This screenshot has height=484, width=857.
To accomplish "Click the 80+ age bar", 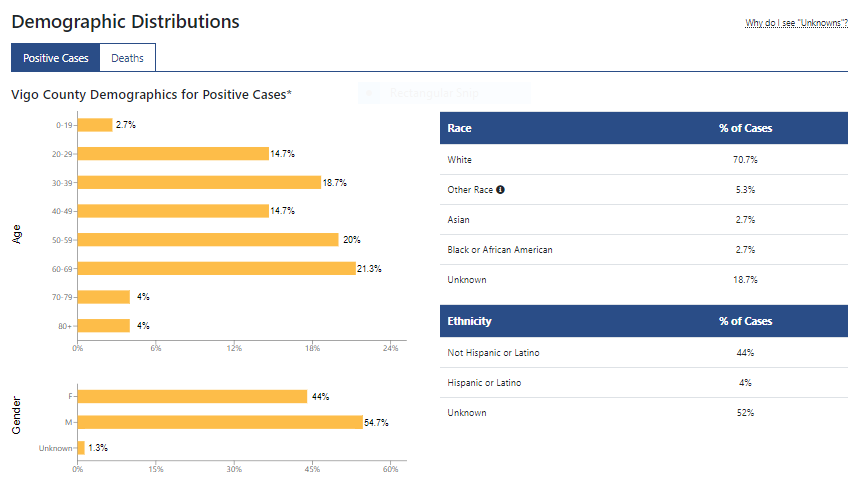I will click(104, 325).
